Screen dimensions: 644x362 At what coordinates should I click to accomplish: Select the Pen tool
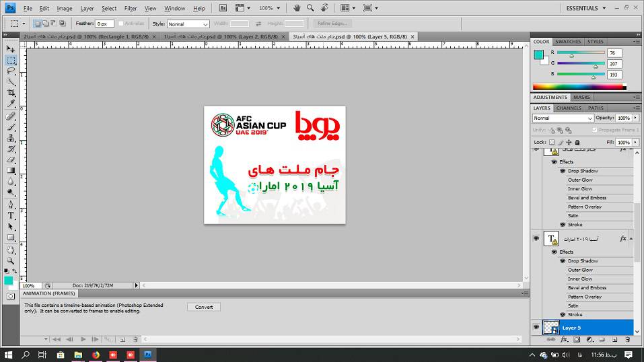tap(11, 205)
